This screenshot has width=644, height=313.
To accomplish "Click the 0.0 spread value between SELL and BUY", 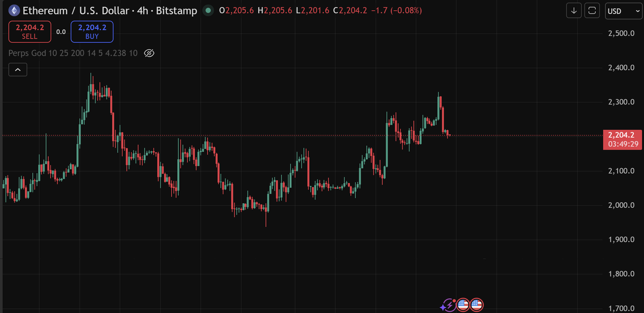I will (x=61, y=32).
